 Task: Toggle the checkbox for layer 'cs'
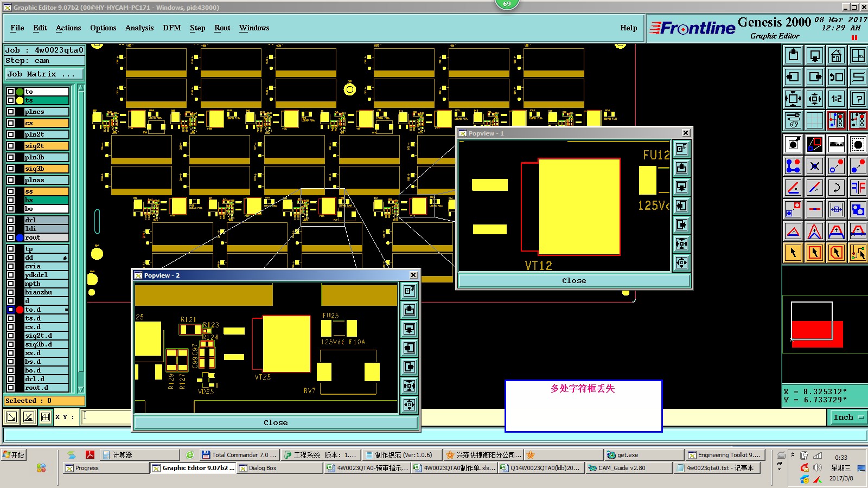pyautogui.click(x=11, y=123)
